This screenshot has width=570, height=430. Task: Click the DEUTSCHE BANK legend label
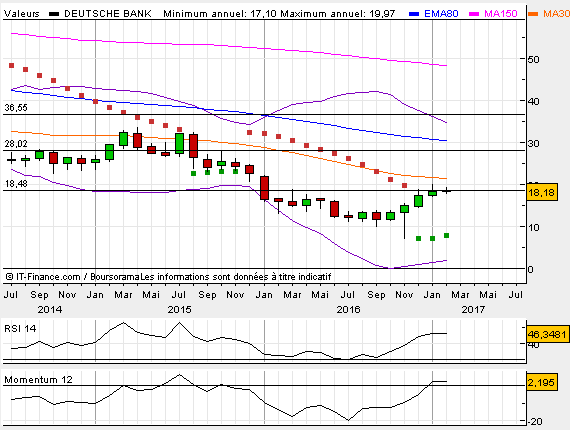(108, 14)
